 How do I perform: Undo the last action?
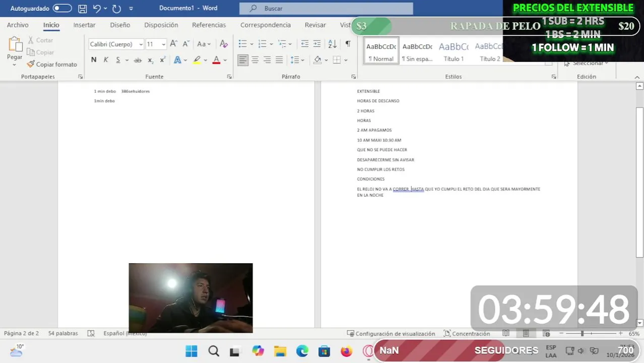tap(97, 9)
